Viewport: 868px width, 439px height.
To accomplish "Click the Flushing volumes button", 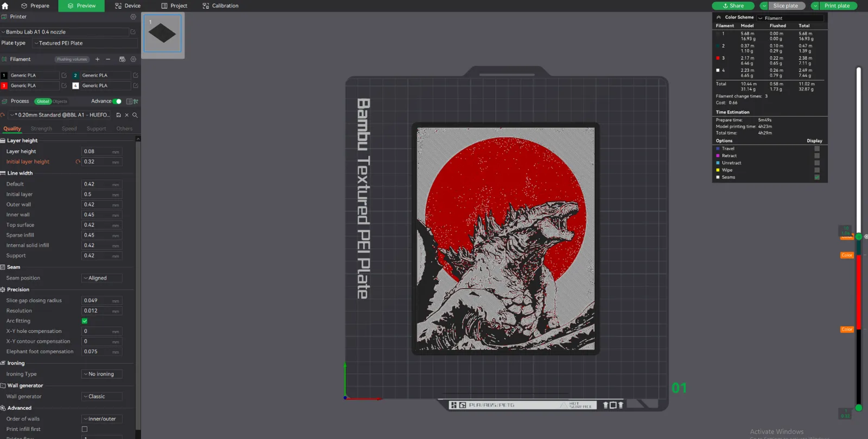I will click(72, 59).
